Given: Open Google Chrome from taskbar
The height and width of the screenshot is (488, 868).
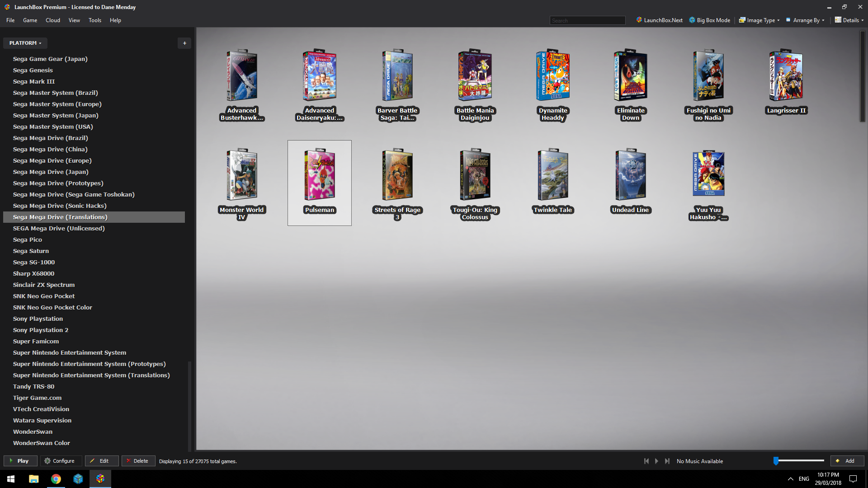Looking at the screenshot, I should tap(56, 479).
